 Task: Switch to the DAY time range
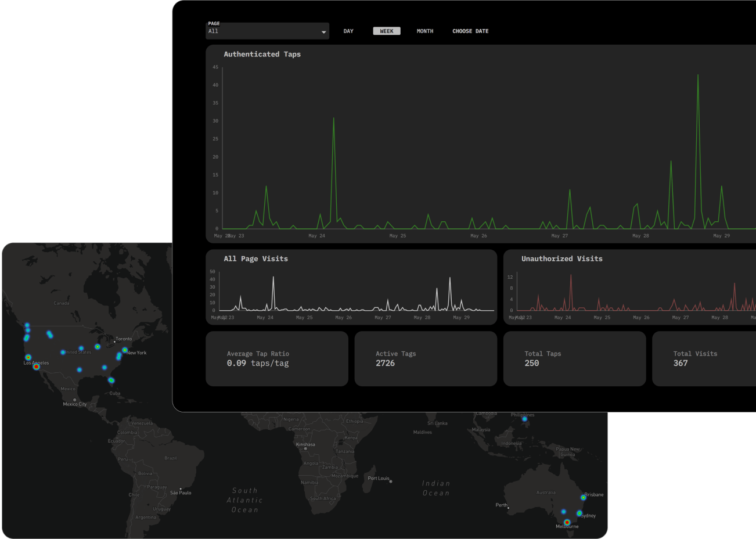348,31
